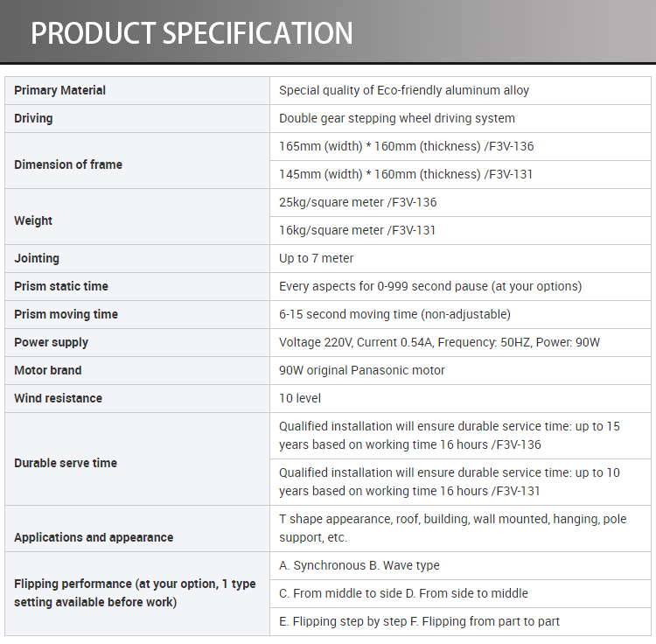
Task: Select the Wind resistance 10 level value
Action: 461,399
